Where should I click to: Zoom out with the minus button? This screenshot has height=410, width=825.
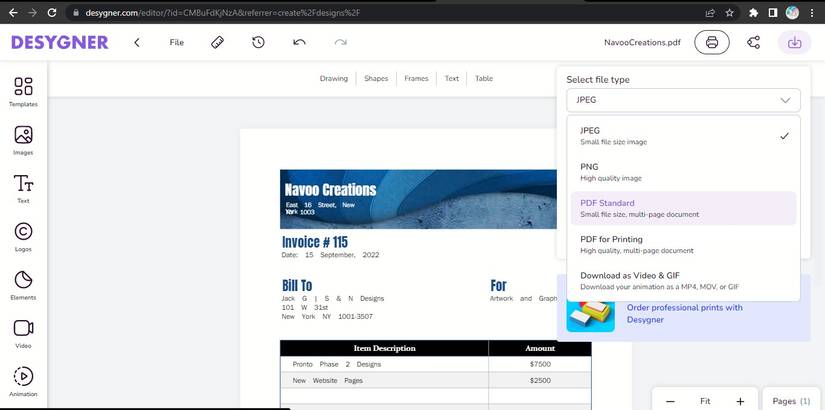click(670, 401)
